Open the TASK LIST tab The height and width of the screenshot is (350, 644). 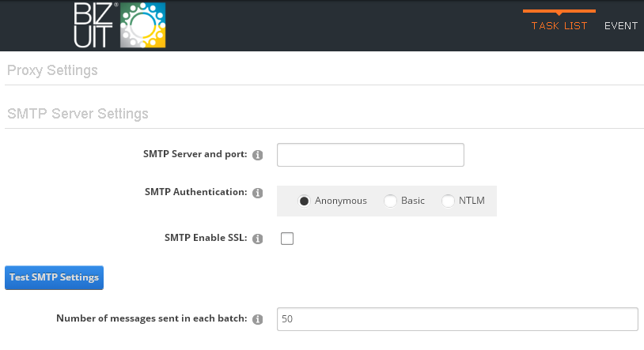tap(559, 26)
